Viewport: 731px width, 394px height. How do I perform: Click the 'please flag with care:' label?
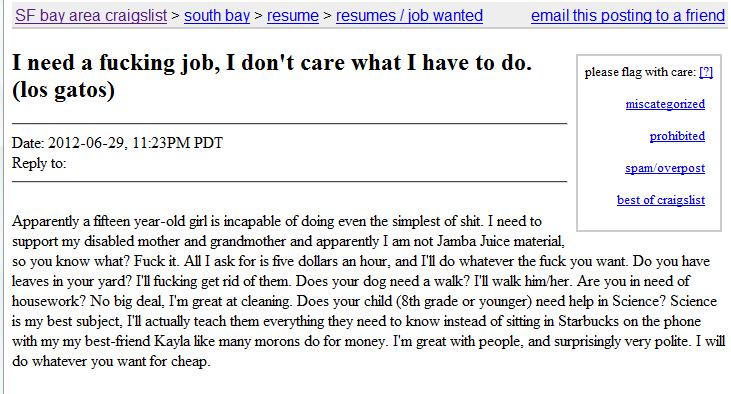(640, 72)
